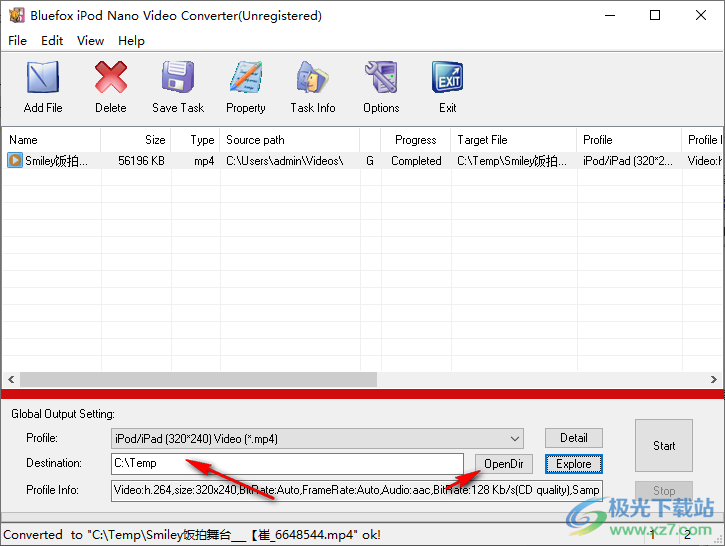
Task: Click the C:\Users\admin\Videos\ source path cell
Action: (284, 161)
